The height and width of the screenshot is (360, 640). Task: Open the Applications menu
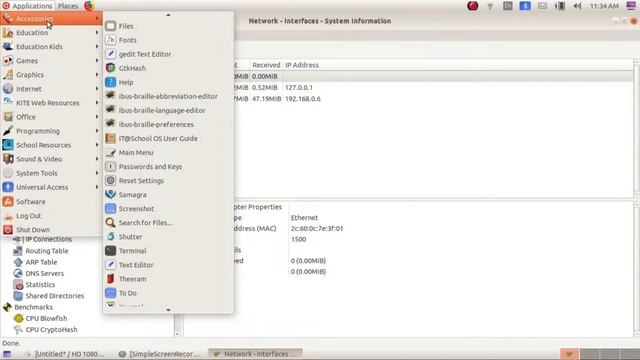tap(27, 6)
